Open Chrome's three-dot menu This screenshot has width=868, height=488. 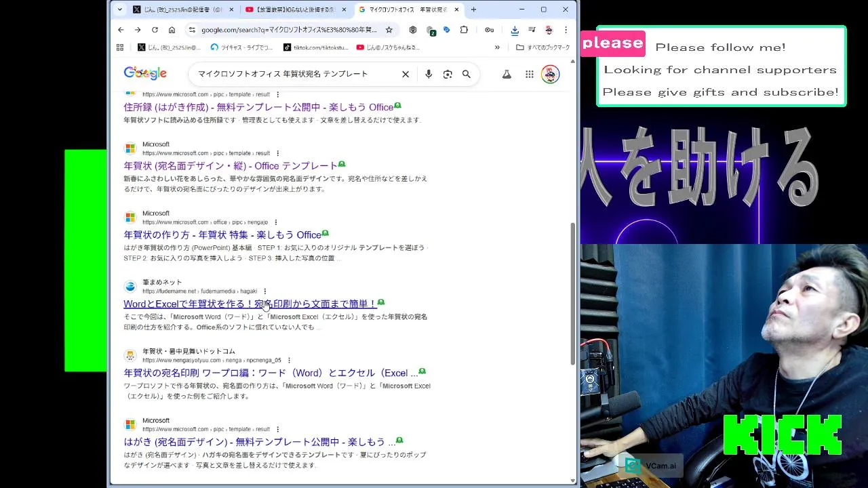coord(566,30)
